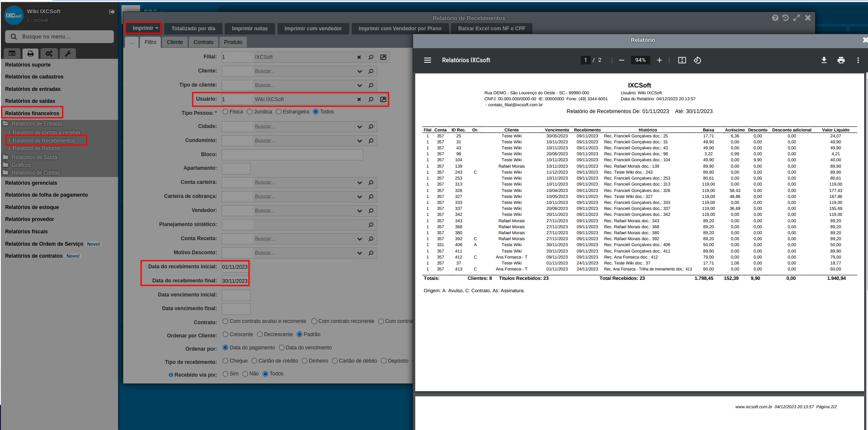Expand the Cliente dropdown arrow
The image size is (868, 430).
[359, 71]
